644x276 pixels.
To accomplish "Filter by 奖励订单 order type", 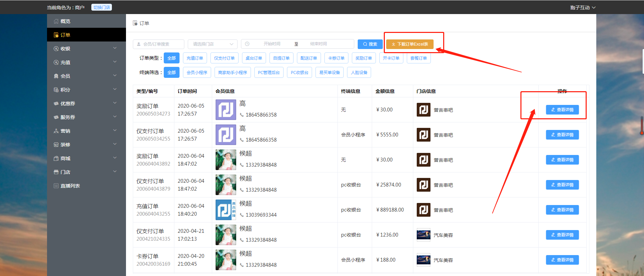I will (364, 58).
